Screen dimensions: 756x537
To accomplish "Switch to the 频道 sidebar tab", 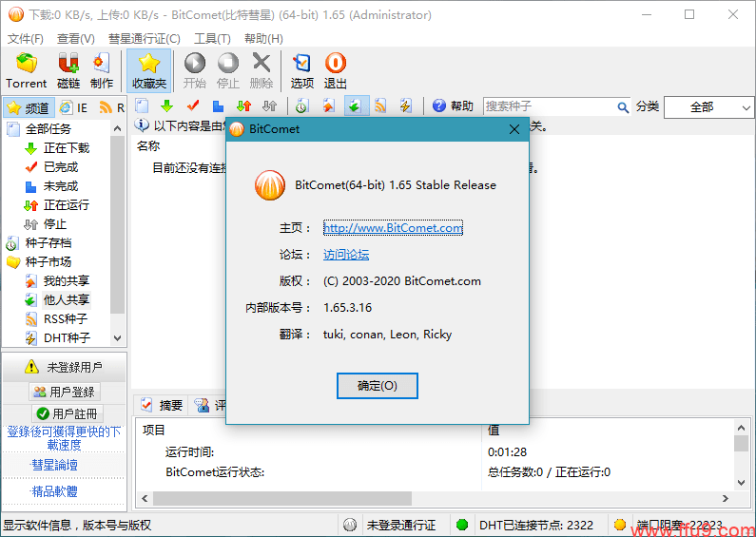I will (29, 107).
